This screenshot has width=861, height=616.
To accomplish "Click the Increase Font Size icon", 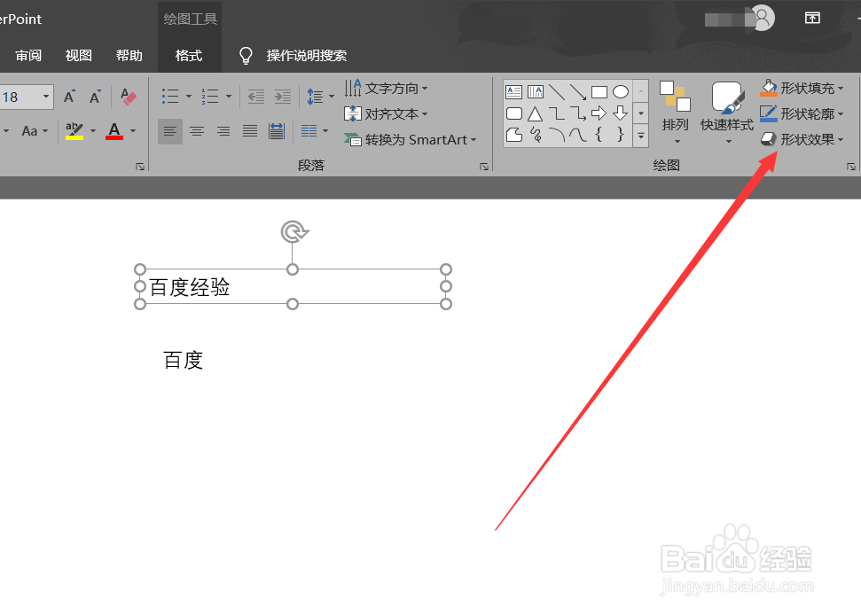I will click(x=69, y=97).
